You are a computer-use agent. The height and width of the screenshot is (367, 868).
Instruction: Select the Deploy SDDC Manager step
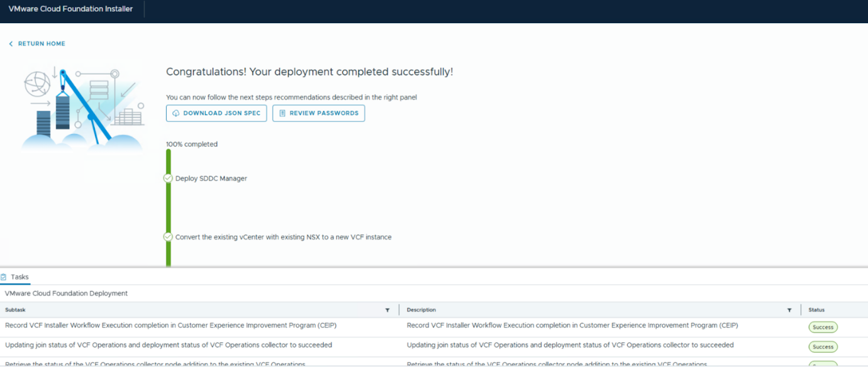pos(211,178)
